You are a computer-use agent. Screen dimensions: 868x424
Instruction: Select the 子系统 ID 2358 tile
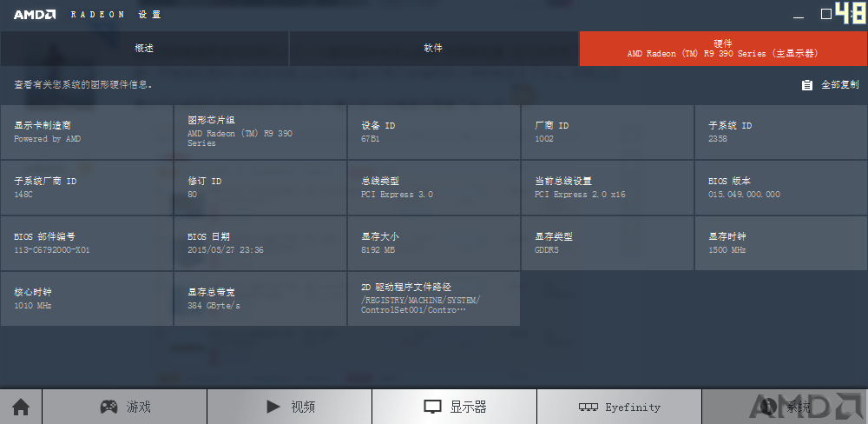[x=781, y=132]
